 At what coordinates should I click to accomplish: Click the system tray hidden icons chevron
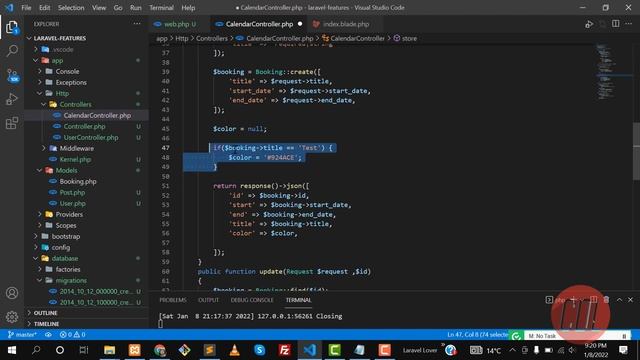click(512, 350)
